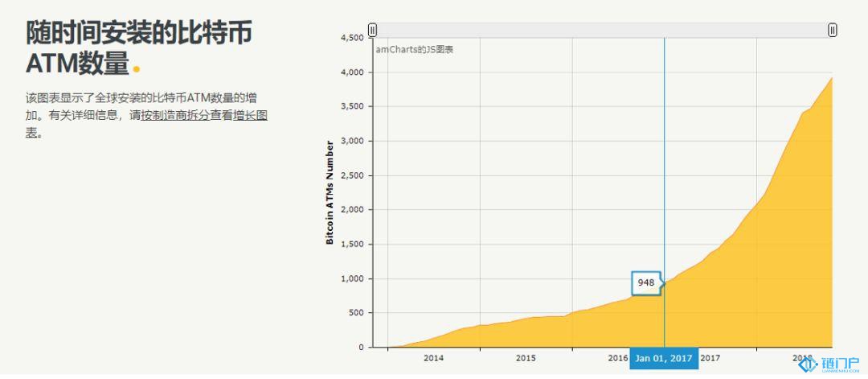Click the 随时间安装的比特币 ATM数量 heading
The image size is (868, 379).
pos(138,47)
